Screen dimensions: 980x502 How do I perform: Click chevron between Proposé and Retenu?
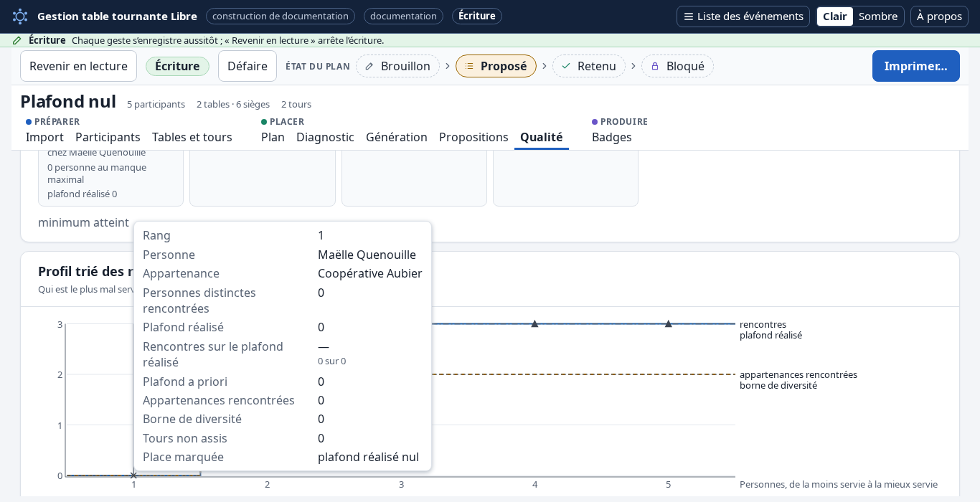[x=545, y=66]
